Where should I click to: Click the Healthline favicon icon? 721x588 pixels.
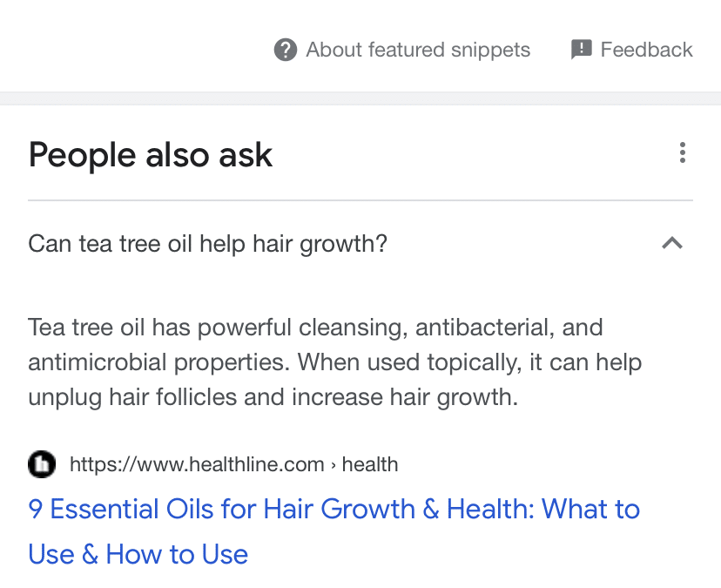click(42, 464)
